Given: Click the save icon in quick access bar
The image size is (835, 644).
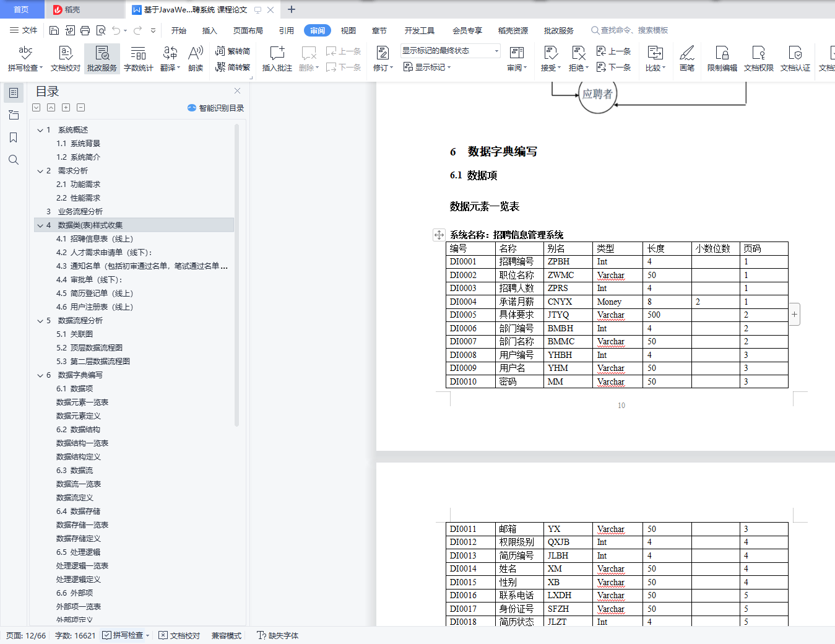Looking at the screenshot, I should tap(54, 30).
